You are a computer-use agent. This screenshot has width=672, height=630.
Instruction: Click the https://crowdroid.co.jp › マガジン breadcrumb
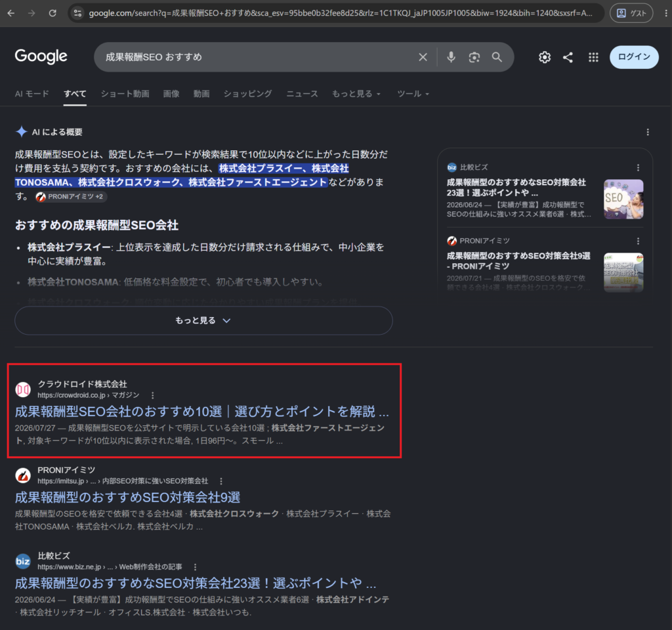tap(89, 395)
